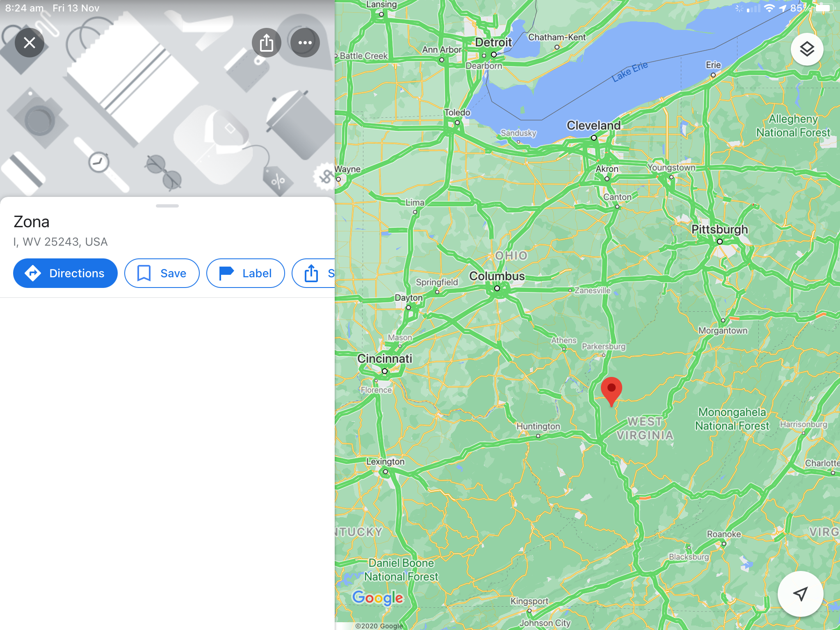Tap Monongahela National Forest label
This screenshot has width=840, height=630.
732,419
